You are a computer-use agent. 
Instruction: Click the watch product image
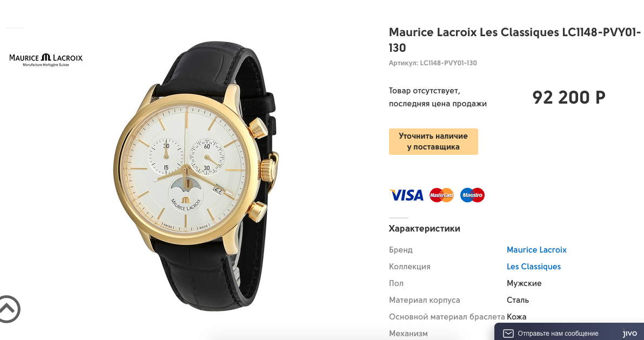(x=196, y=175)
